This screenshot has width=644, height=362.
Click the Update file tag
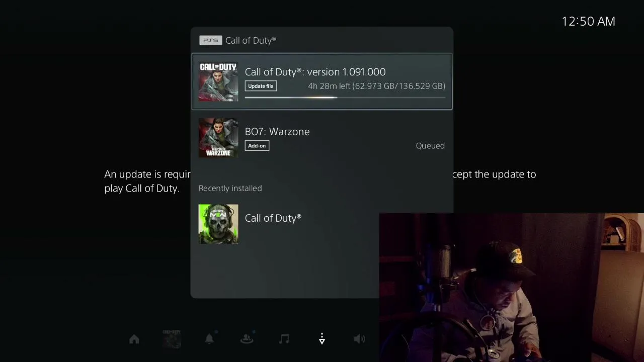[x=261, y=86]
